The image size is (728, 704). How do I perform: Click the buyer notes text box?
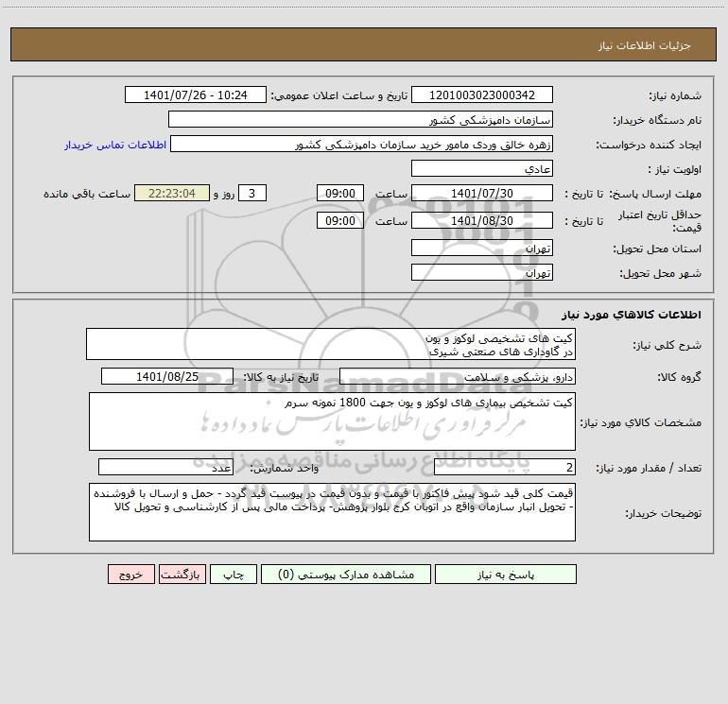(x=332, y=512)
